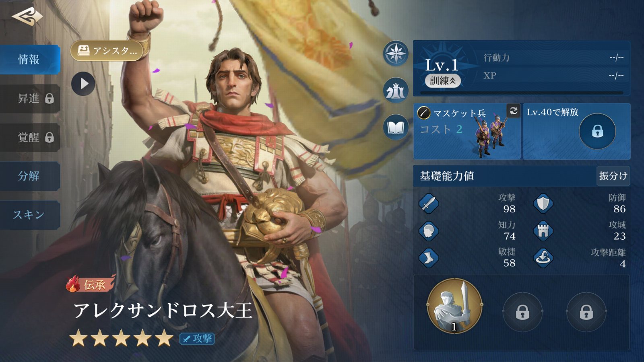Select the first unlocked skill medallion
Screen dimensions: 644x362
[454, 306]
